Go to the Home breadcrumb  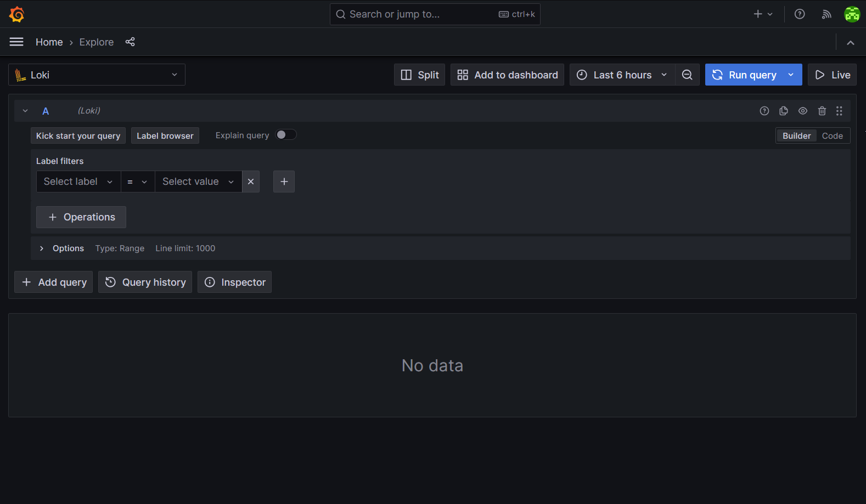point(49,42)
